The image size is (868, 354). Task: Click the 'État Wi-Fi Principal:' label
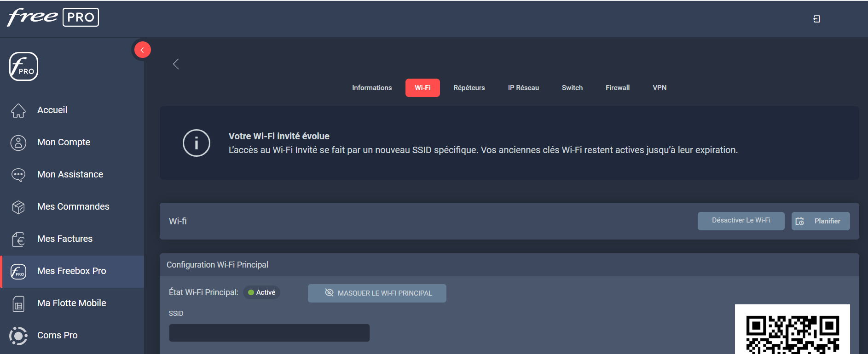[203, 292]
